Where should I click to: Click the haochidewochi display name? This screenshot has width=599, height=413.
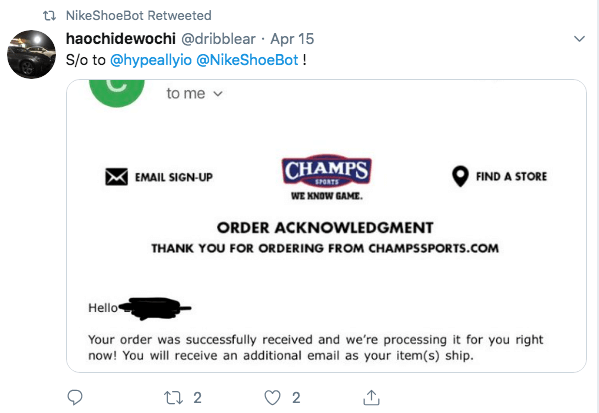click(121, 39)
